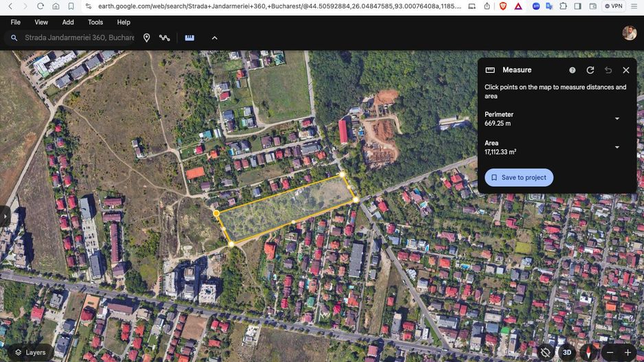Bookmark this page in the browser
This screenshot has height=362, width=644.
(71, 6)
